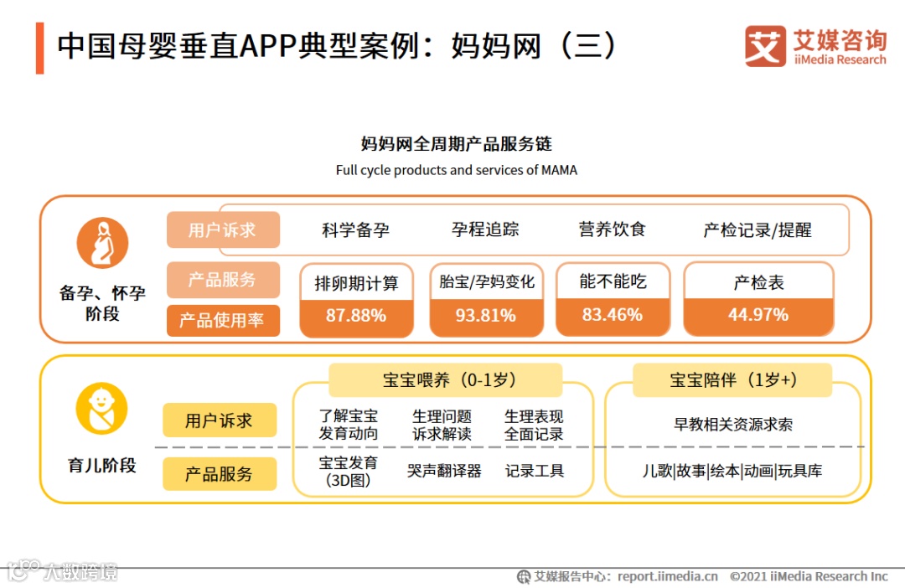Open the 宝宝喂养 (0-1岁) header
The image size is (905, 588).
click(446, 379)
